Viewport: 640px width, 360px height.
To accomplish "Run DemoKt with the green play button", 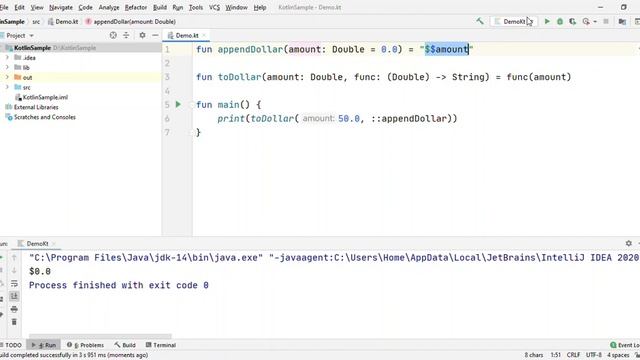I will click(547, 21).
